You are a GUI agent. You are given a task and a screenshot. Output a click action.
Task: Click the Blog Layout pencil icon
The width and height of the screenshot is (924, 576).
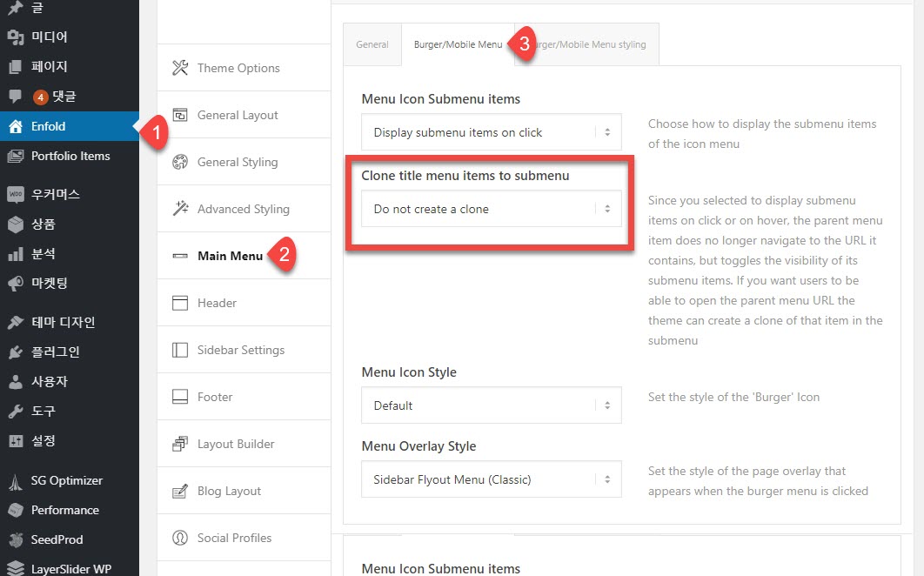[x=180, y=491]
